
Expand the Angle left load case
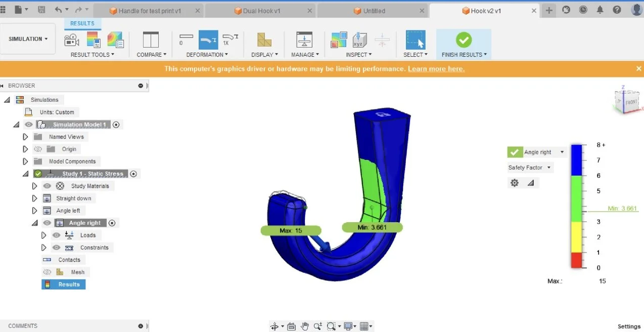(x=34, y=211)
